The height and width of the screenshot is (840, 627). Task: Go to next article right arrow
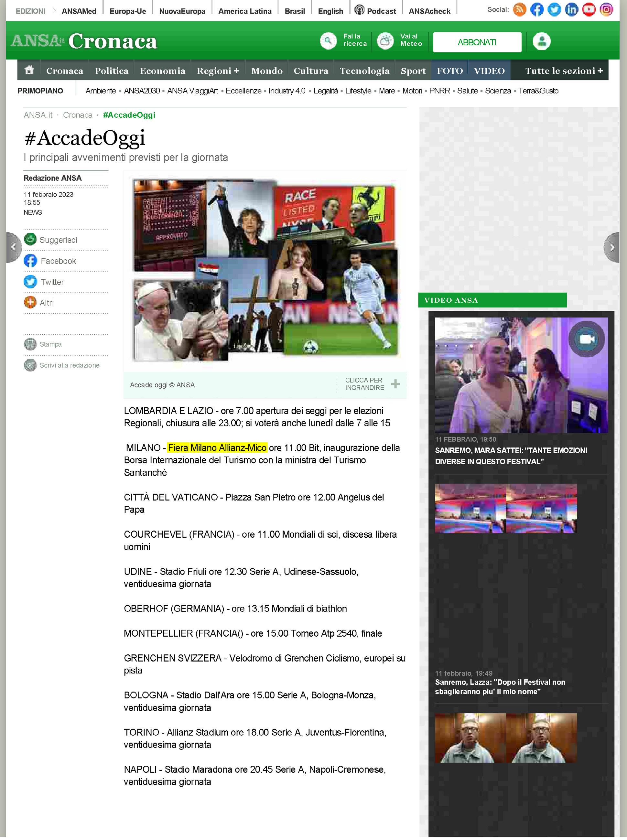click(612, 247)
